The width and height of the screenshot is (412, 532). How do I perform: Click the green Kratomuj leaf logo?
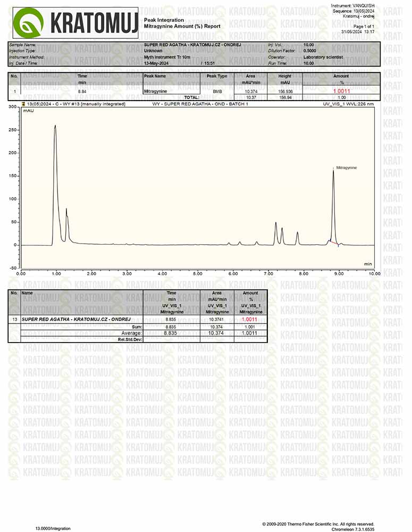(28, 23)
